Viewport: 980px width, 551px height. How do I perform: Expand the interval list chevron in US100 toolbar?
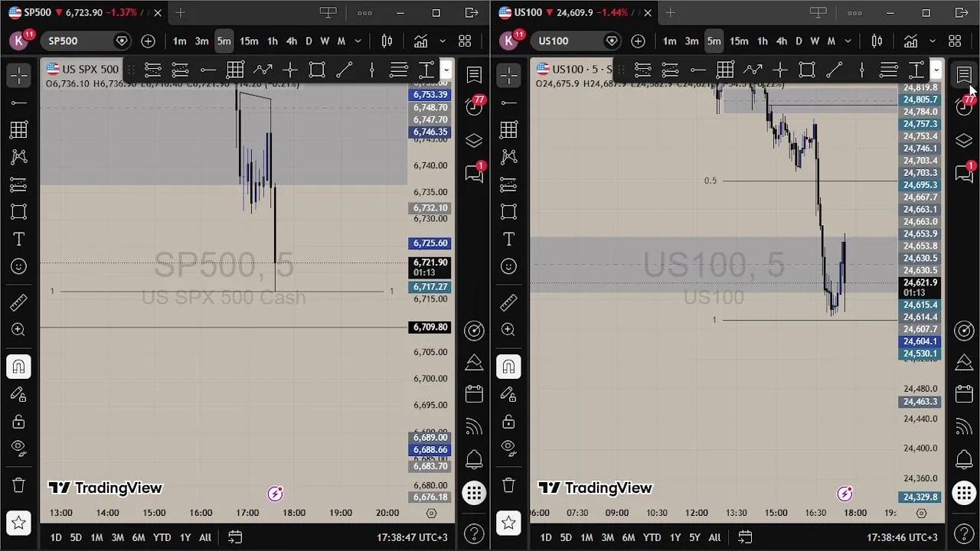pos(848,41)
